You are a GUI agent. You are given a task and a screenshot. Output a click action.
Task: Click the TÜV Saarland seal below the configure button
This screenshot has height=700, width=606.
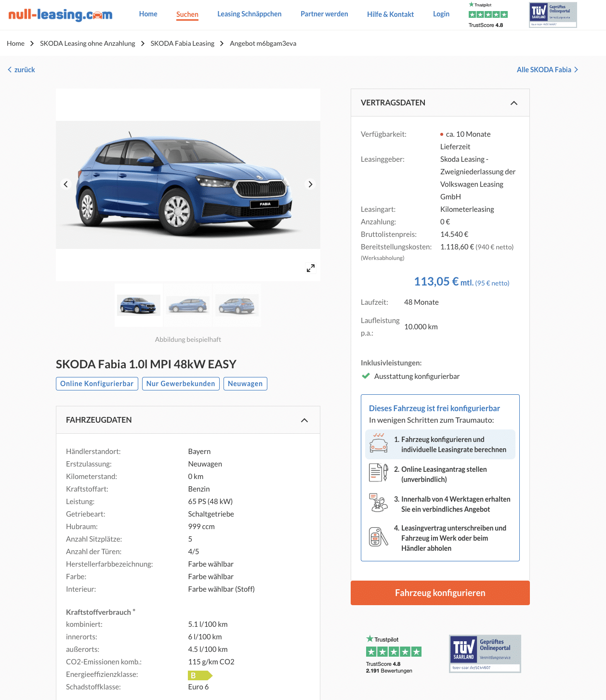coord(485,654)
